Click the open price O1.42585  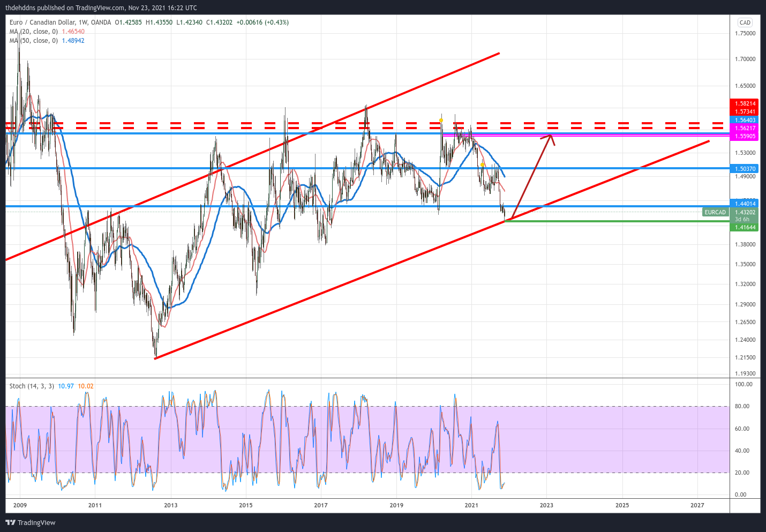(x=129, y=23)
